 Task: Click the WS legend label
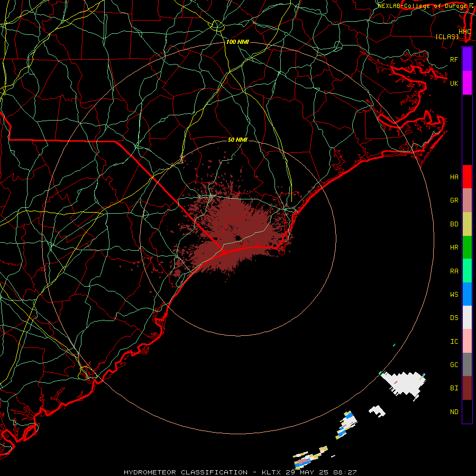click(x=454, y=295)
